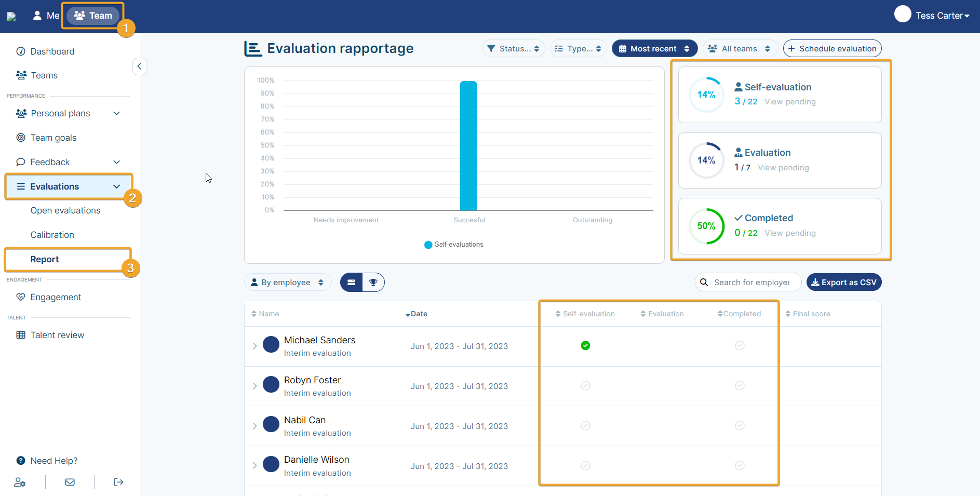The width and height of the screenshot is (980, 496).
Task: Open Team goals
Action: click(47, 138)
